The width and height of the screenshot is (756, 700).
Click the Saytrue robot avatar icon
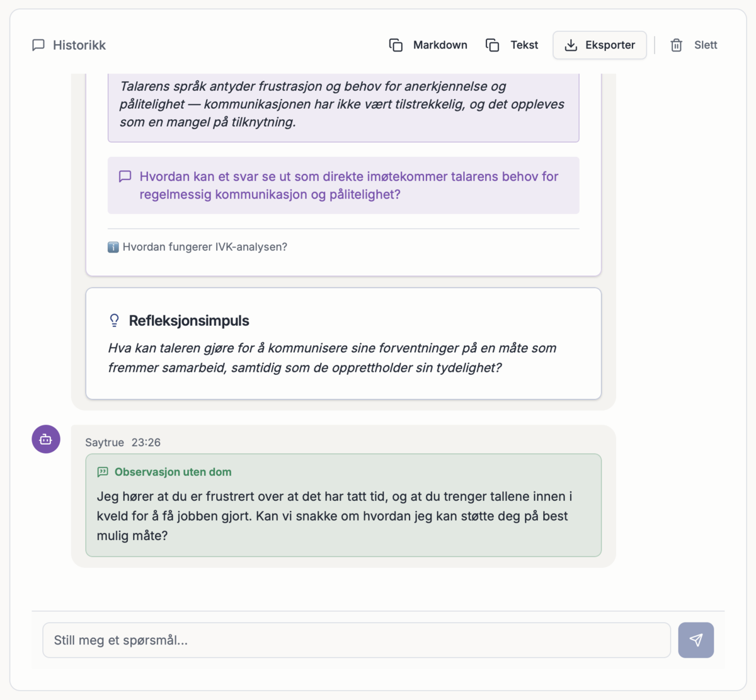(46, 439)
